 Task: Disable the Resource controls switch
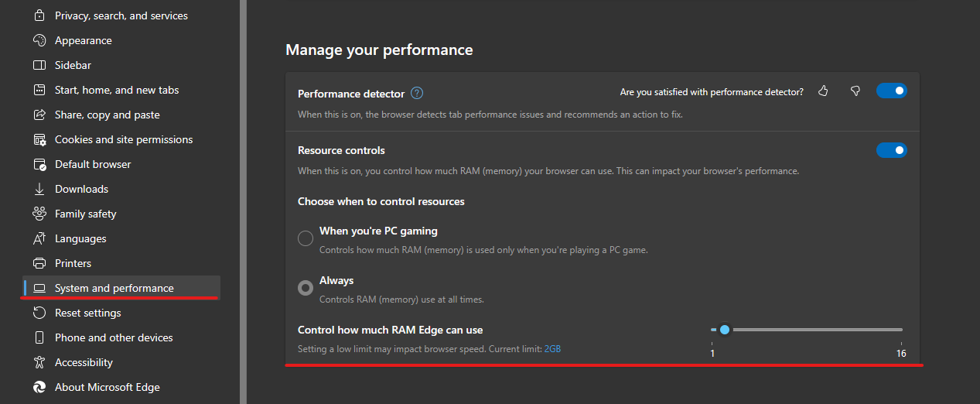[891, 150]
